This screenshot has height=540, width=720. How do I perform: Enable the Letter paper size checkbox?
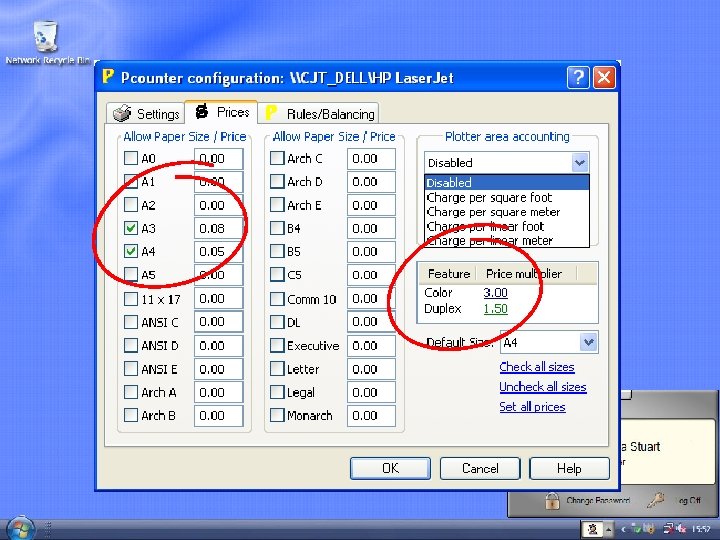click(277, 368)
